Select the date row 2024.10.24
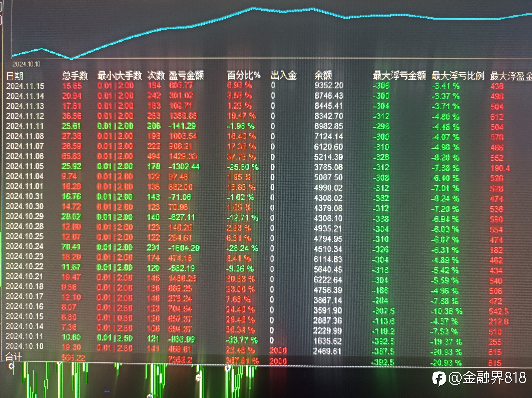 click(24, 246)
